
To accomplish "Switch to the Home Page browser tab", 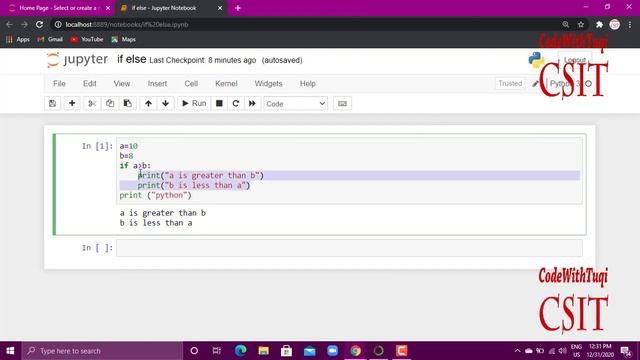I will pos(59,8).
